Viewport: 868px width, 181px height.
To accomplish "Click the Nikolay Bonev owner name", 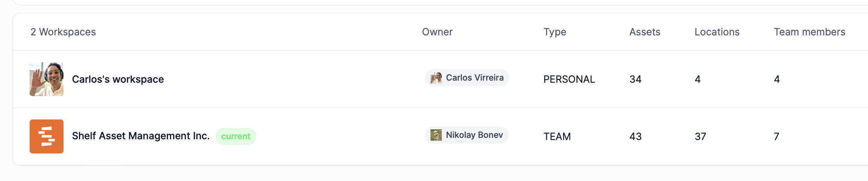I will (474, 135).
